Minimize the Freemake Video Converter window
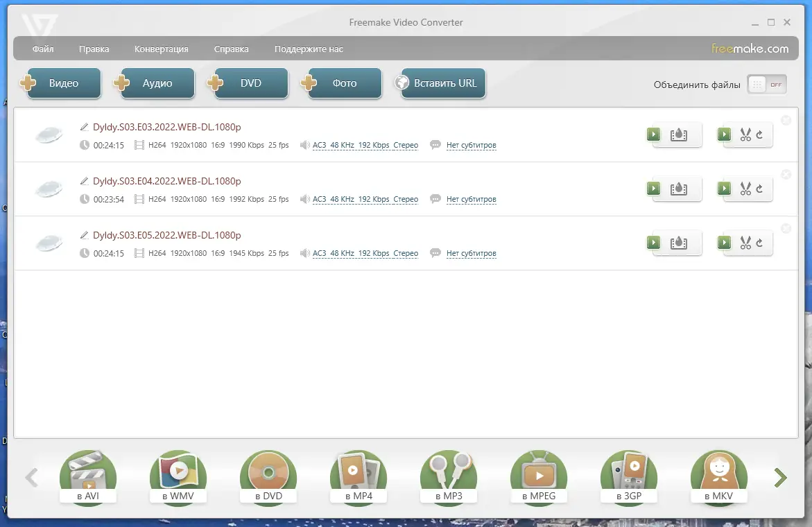The width and height of the screenshot is (812, 527). pos(755,23)
